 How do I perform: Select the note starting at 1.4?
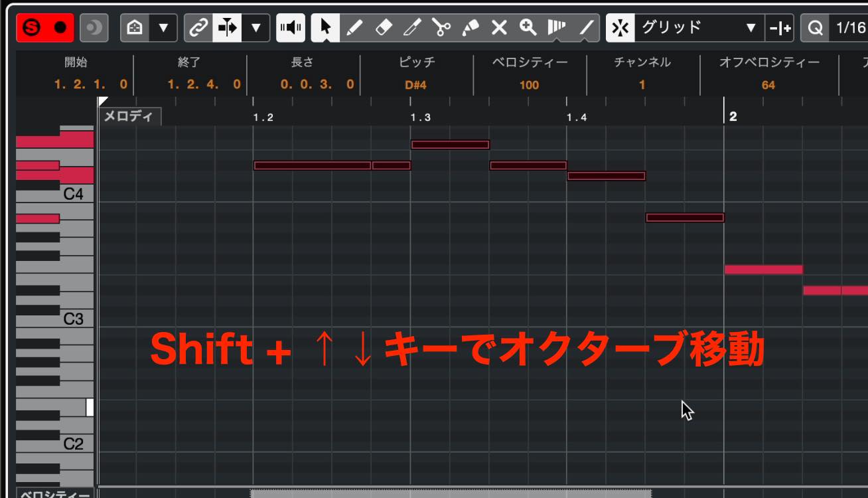coord(607,176)
